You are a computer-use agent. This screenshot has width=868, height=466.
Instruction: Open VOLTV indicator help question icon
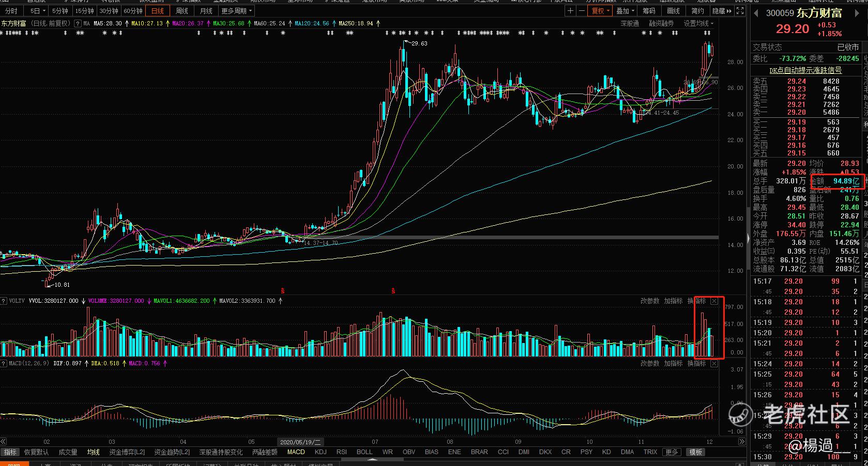tap(4, 301)
